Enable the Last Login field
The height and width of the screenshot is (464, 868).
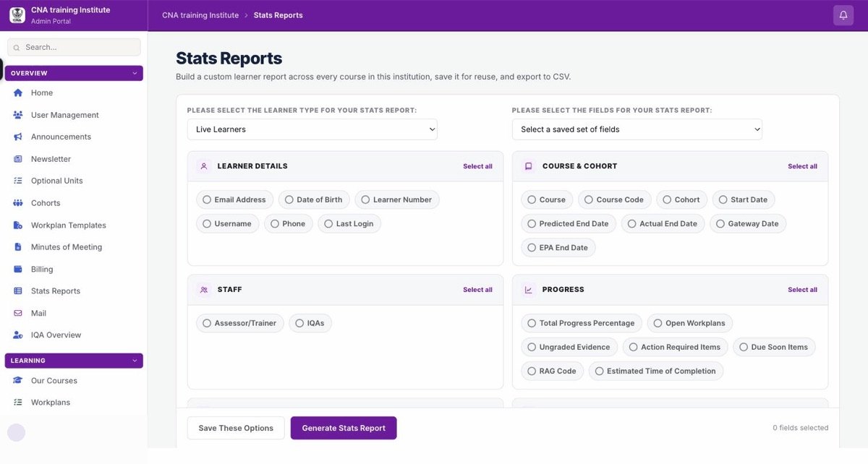(x=349, y=224)
